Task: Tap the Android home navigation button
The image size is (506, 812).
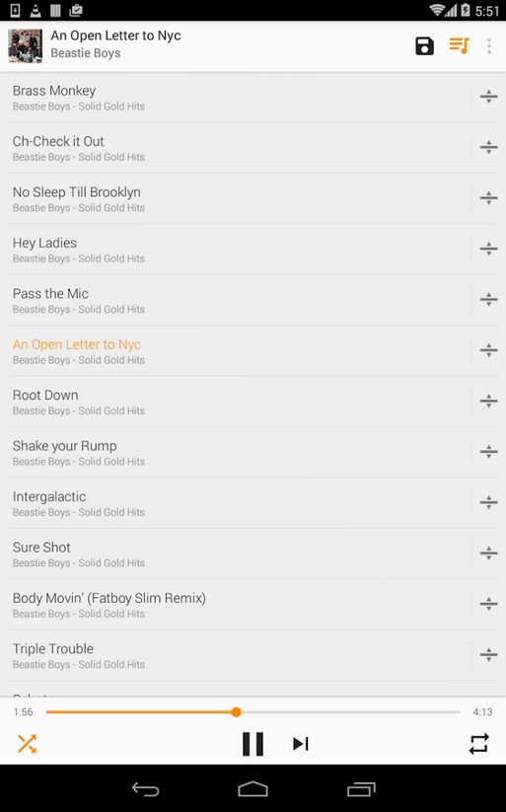Action: point(253,788)
